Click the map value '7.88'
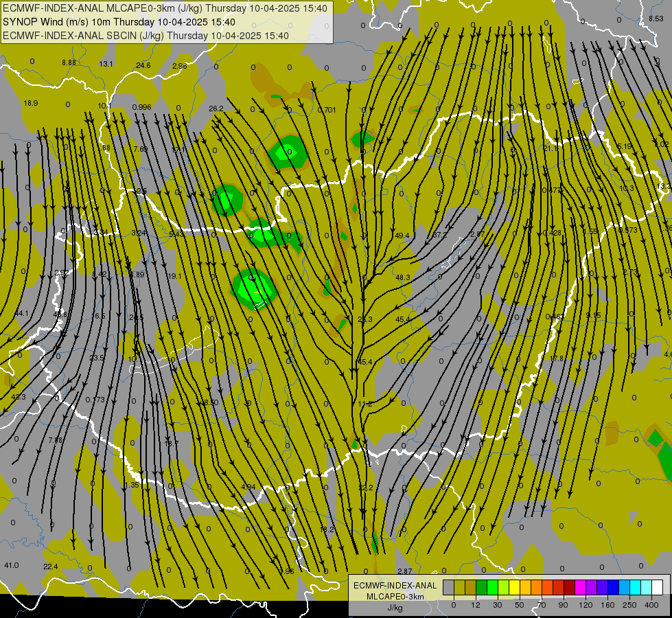 (x=56, y=440)
